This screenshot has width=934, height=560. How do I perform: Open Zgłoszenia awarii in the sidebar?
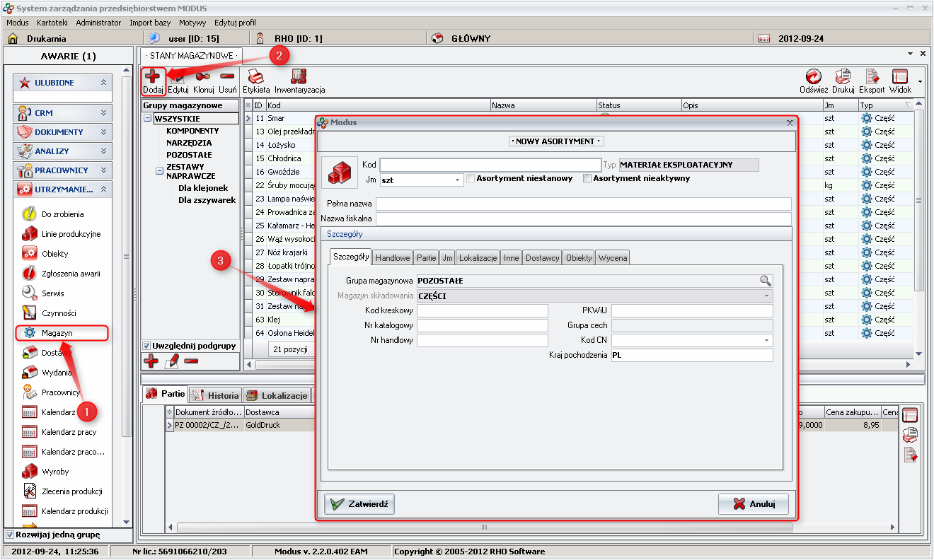click(x=71, y=274)
